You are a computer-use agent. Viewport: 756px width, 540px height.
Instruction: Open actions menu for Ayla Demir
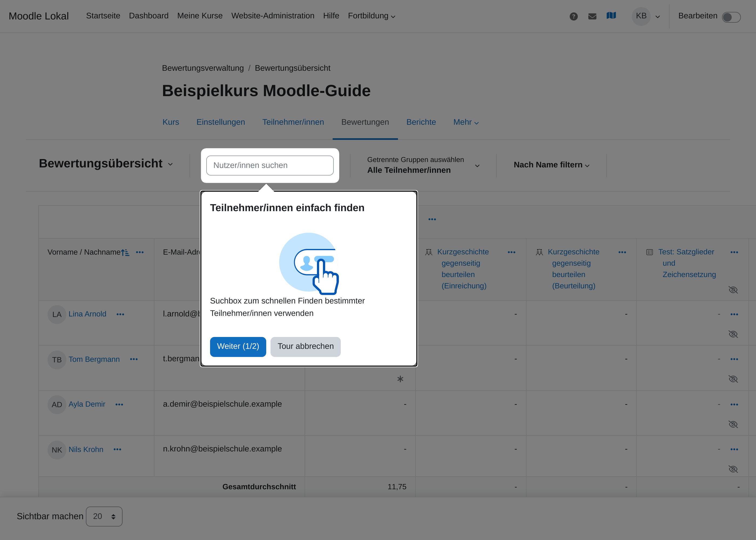(x=119, y=404)
